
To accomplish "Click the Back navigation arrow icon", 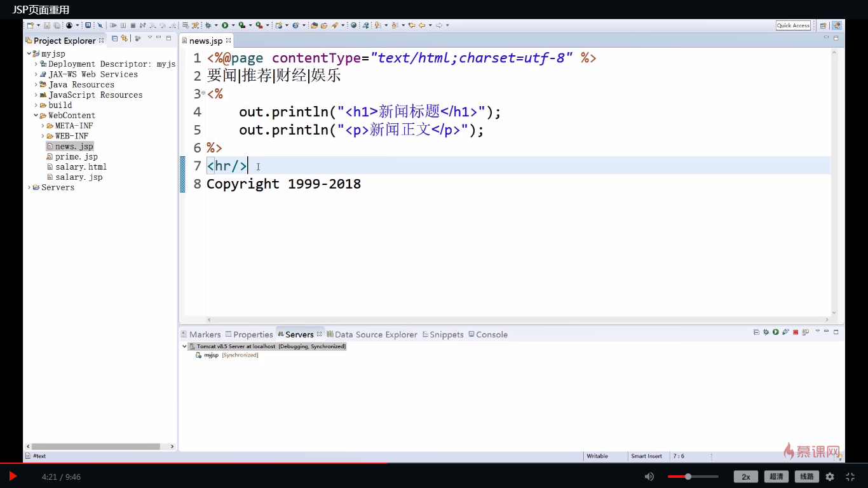I will click(422, 25).
